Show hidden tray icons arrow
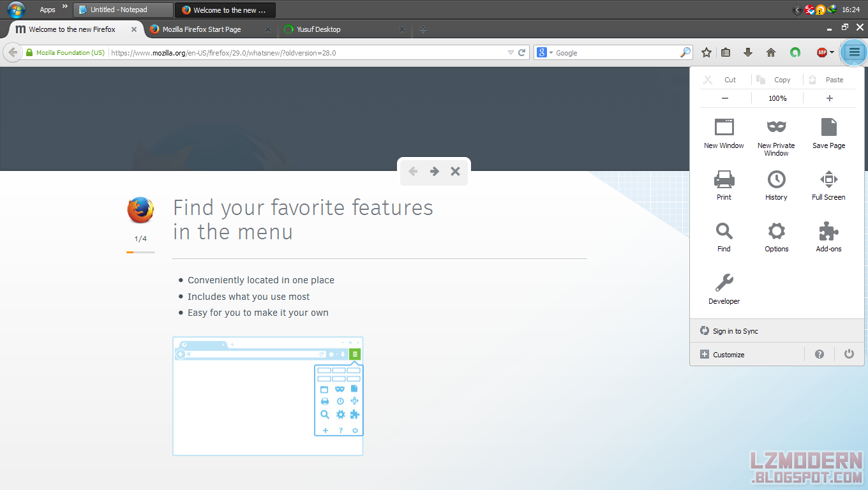The image size is (868, 490). coord(797,10)
